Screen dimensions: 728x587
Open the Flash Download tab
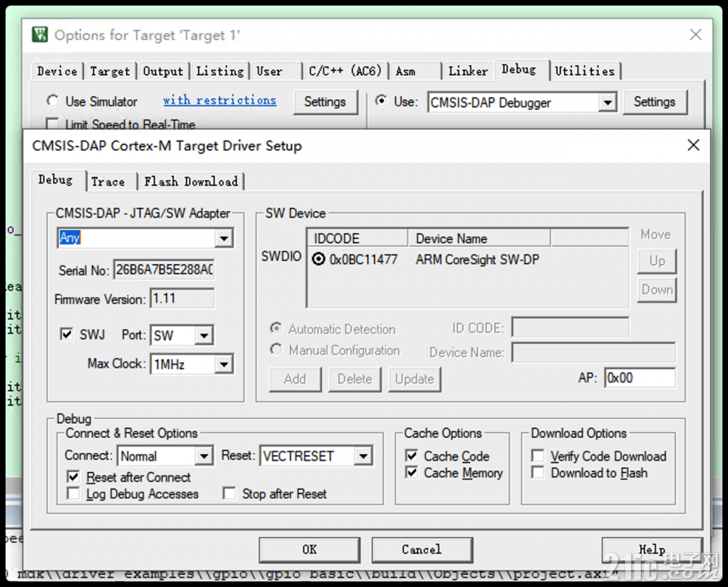click(191, 182)
